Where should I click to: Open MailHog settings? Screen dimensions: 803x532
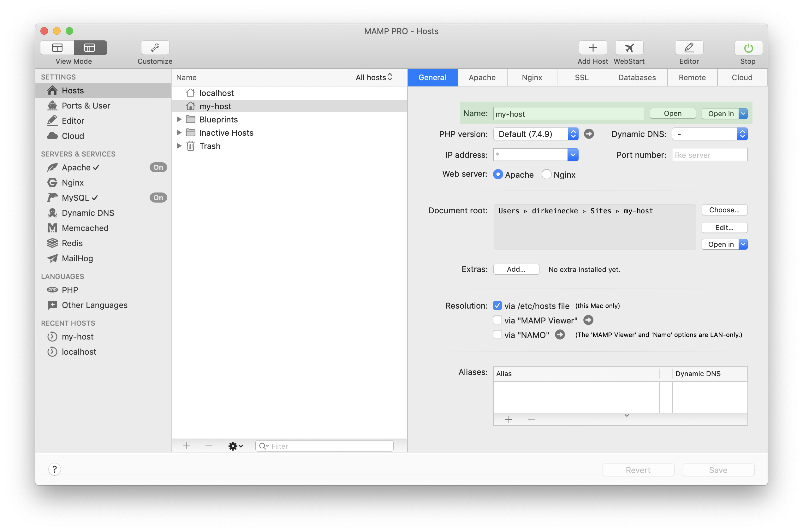click(x=77, y=258)
